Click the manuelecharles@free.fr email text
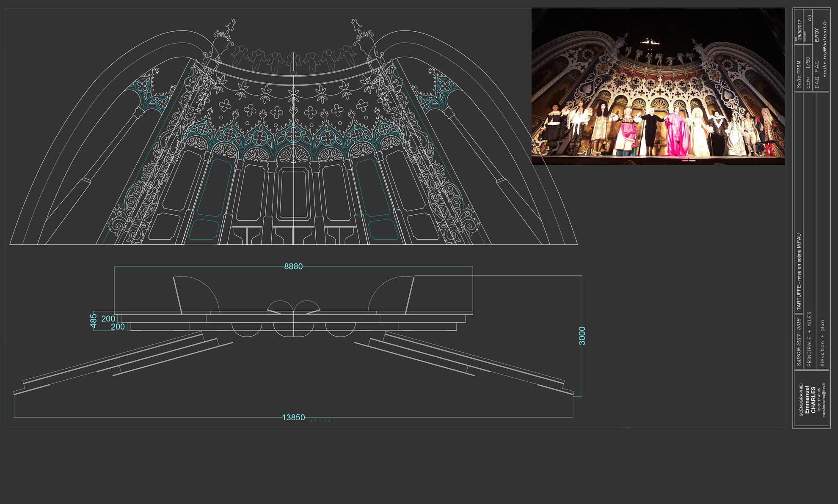 click(x=824, y=400)
